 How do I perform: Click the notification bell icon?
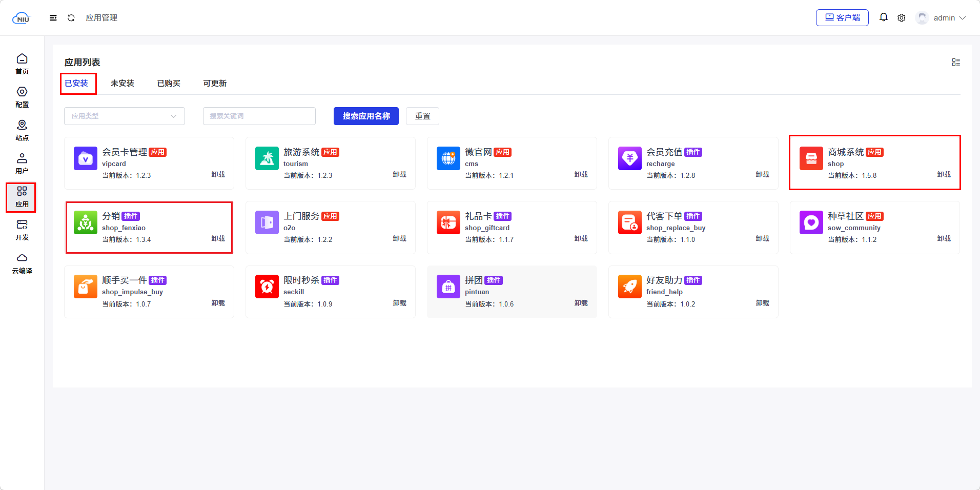click(883, 17)
